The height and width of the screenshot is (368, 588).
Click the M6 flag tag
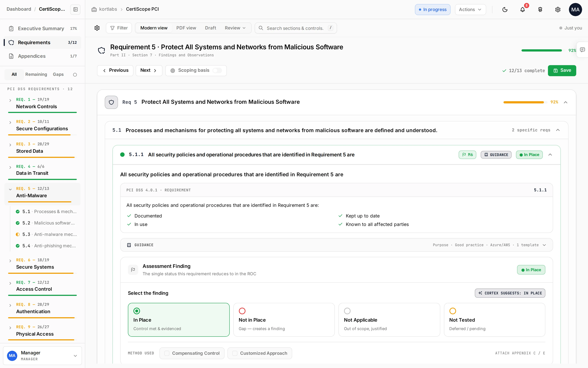467,155
